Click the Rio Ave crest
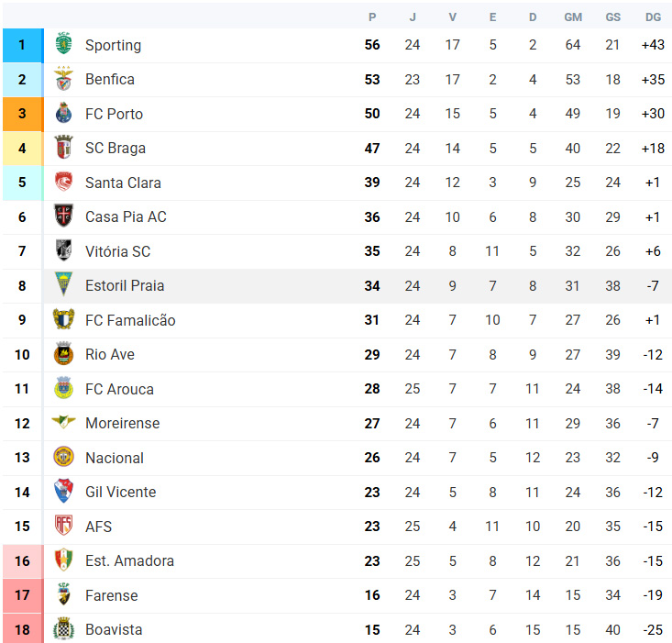The width and height of the screenshot is (672, 643). click(63, 354)
